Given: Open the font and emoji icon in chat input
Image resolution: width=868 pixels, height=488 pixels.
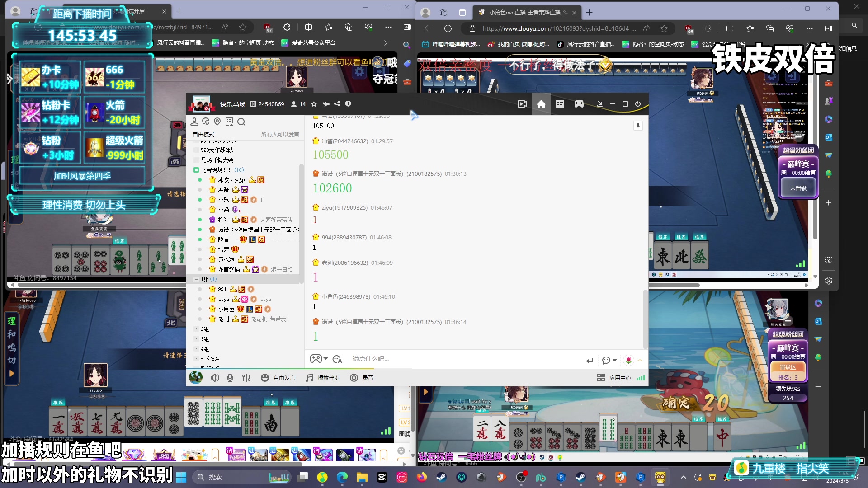Looking at the screenshot, I should pos(337,359).
